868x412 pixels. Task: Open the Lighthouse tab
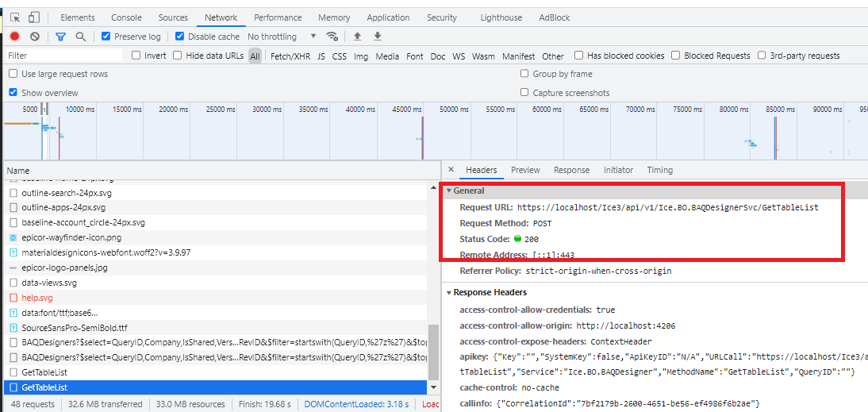[501, 17]
